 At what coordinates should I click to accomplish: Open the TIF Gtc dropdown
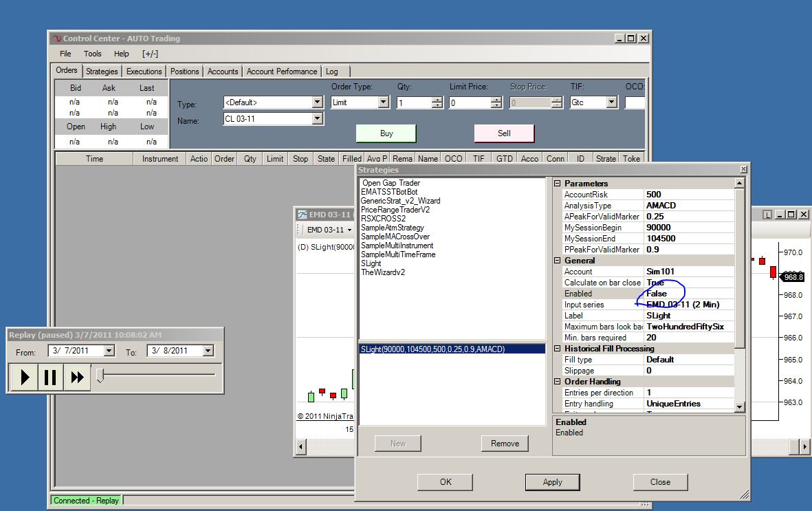point(612,102)
